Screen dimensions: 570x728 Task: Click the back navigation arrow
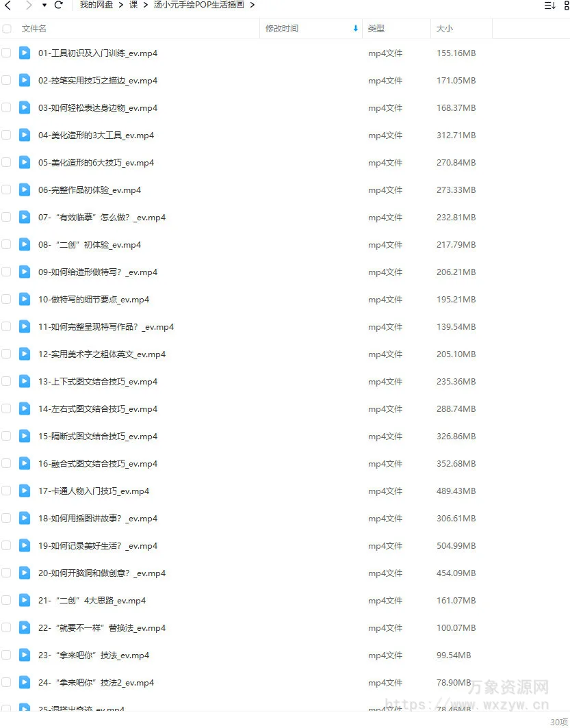click(8, 5)
